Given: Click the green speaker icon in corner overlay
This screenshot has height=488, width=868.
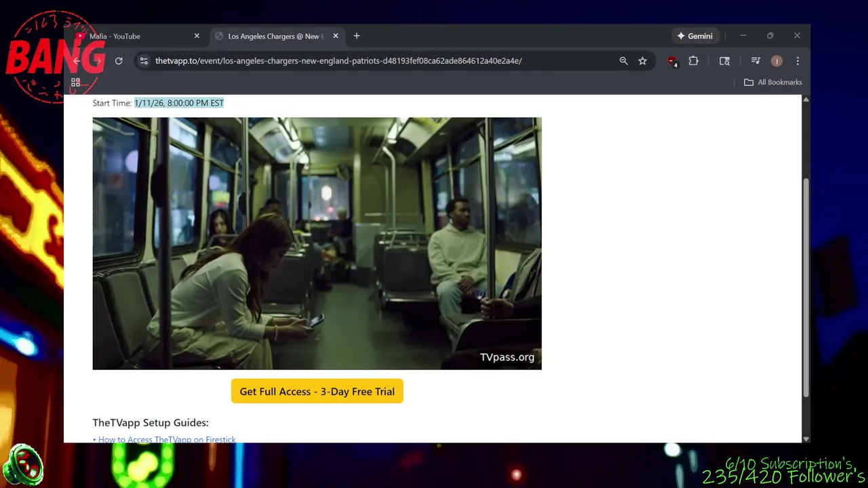Looking at the screenshot, I should point(22,466).
